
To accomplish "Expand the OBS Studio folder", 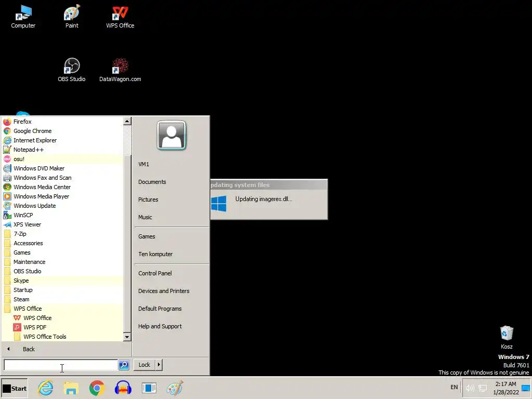I will [27, 271].
